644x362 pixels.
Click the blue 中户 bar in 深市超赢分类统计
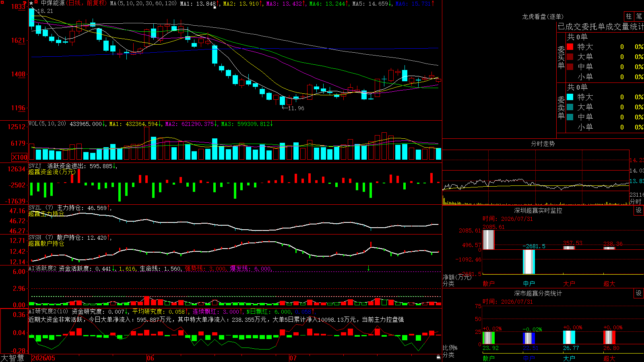tap(529, 338)
